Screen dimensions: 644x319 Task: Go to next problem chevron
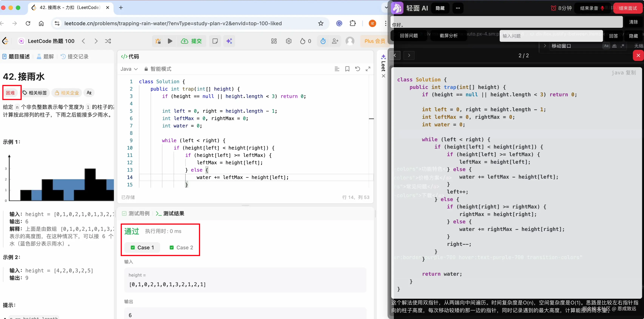(x=96, y=41)
